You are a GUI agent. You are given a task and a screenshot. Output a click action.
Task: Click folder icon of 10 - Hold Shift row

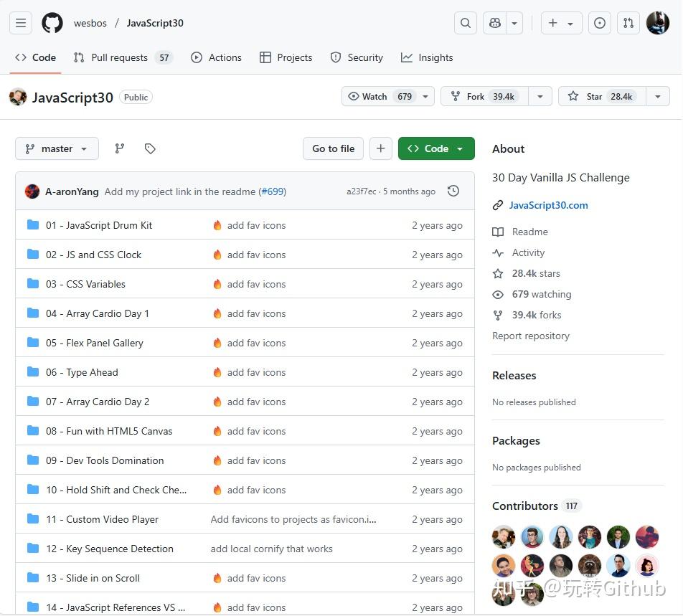[x=33, y=489]
